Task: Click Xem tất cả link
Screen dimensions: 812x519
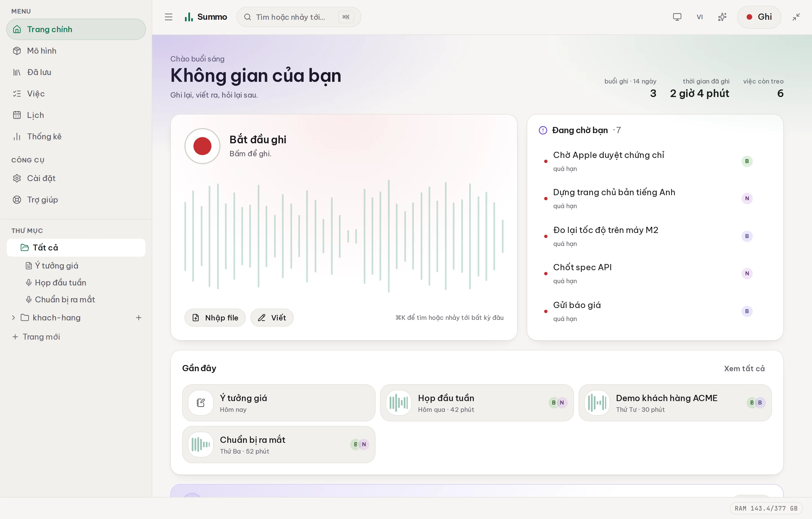Action: 744,368
